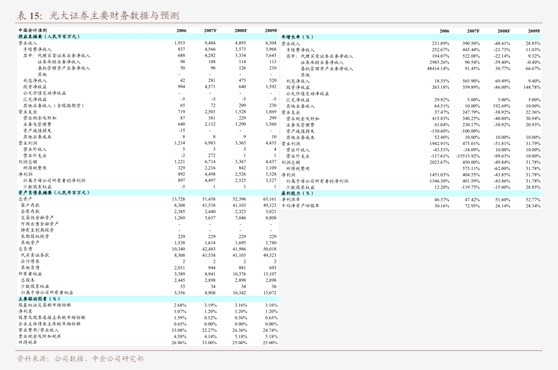Click the 总资产 2009F value 63,161

[x=270, y=199]
